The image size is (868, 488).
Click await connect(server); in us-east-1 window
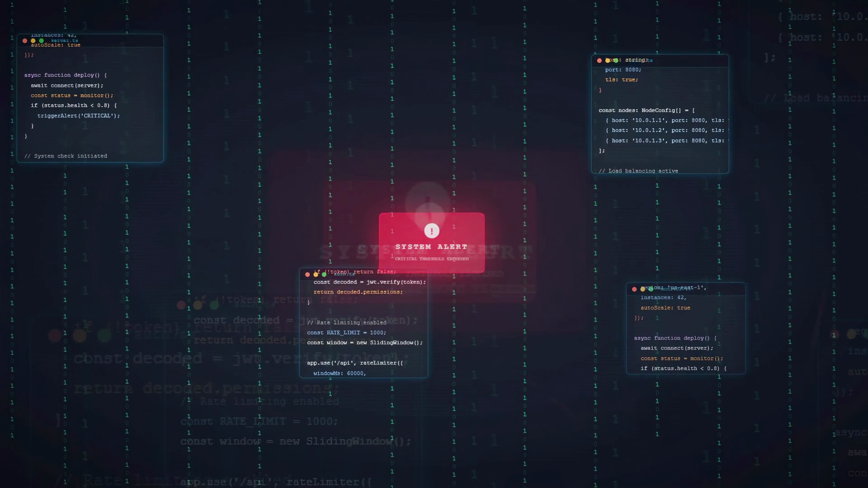677,348
